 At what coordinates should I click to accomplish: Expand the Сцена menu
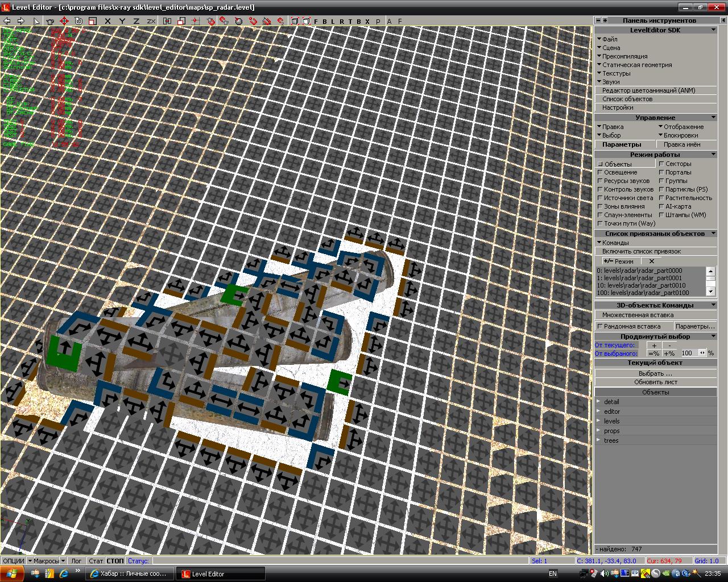click(x=609, y=48)
